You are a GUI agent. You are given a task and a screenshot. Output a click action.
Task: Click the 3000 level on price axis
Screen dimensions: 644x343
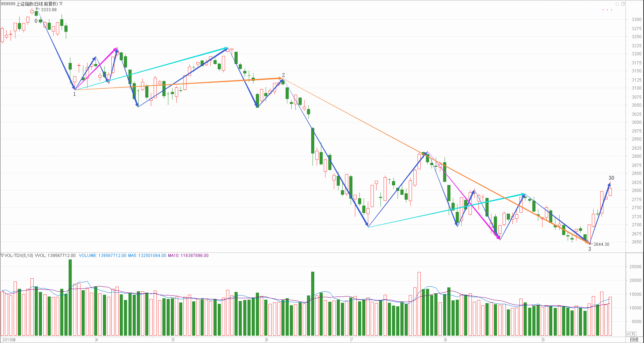(x=636, y=122)
